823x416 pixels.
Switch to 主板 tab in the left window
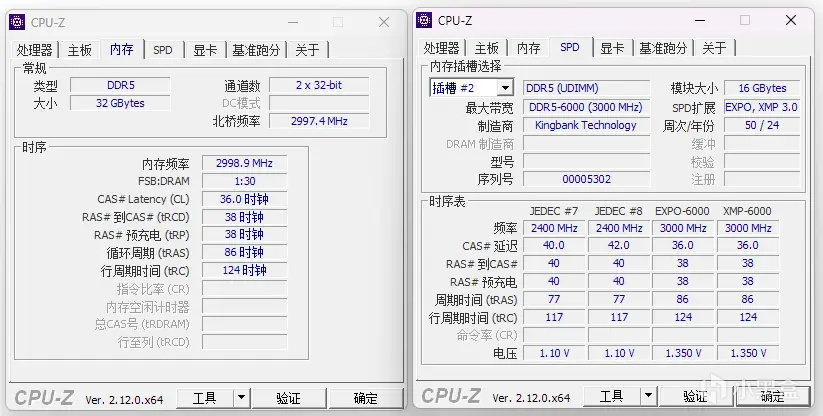(x=80, y=50)
